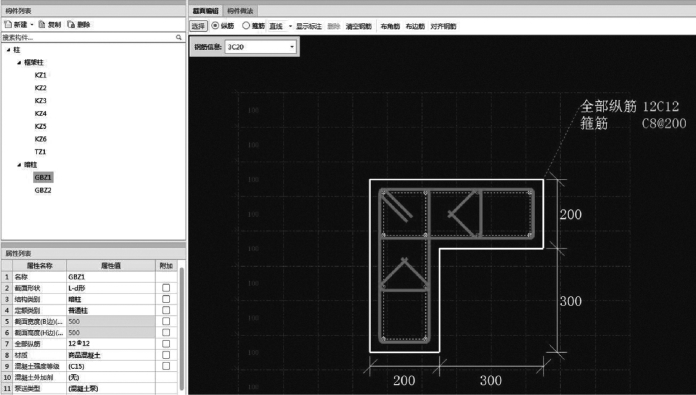Collapse the 暗柱 tree node
This screenshot has height=395, width=696.
click(x=19, y=165)
